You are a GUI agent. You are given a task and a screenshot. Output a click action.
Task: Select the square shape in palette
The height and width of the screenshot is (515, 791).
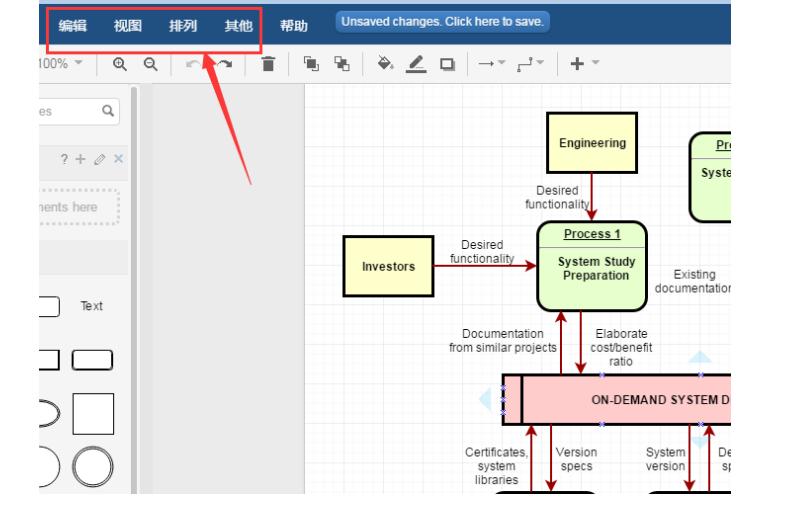(x=93, y=414)
